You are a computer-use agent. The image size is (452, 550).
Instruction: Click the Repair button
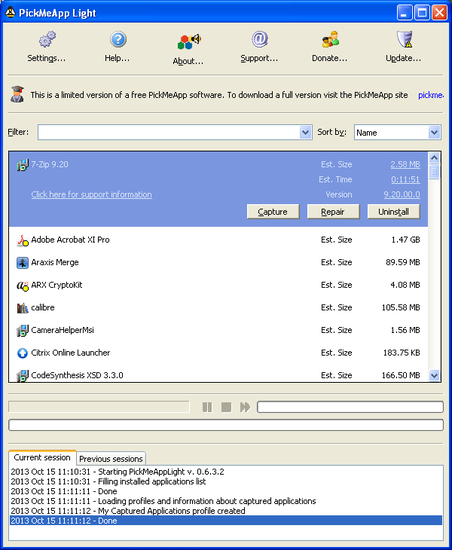(333, 212)
